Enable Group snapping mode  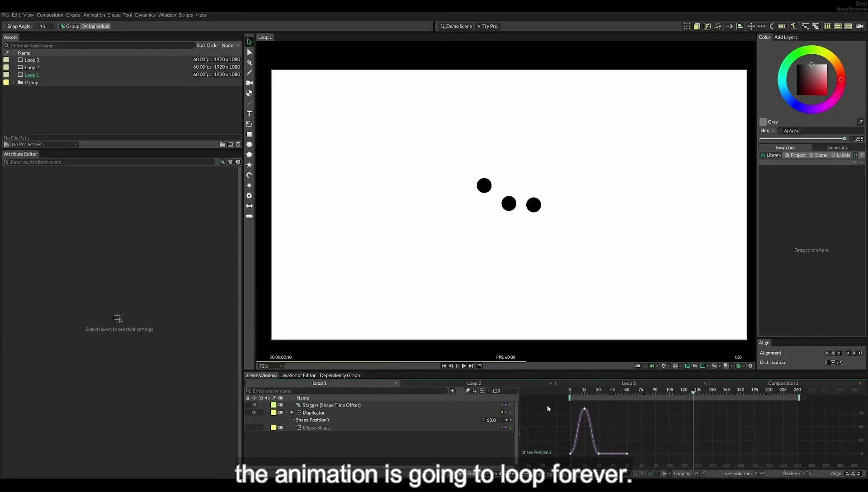70,26
